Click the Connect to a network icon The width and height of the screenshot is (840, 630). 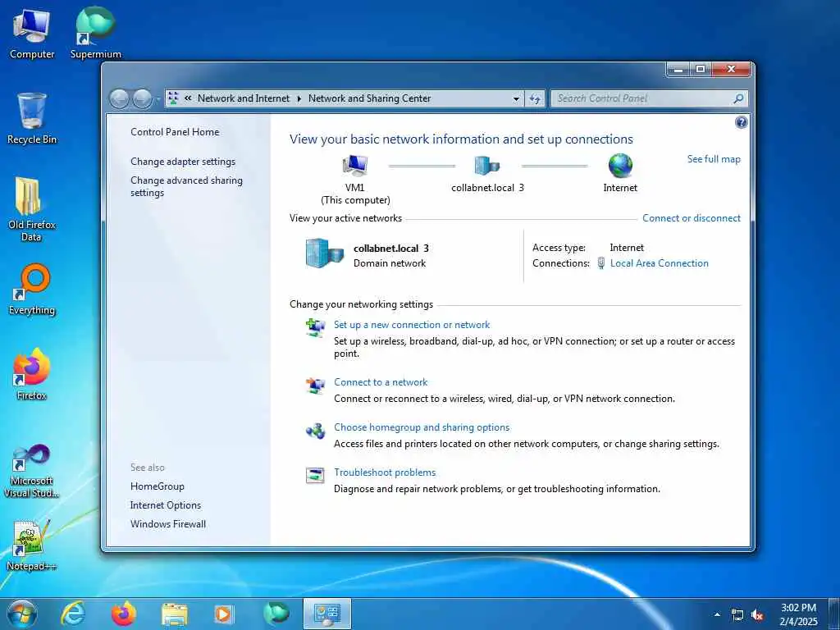tap(315, 385)
